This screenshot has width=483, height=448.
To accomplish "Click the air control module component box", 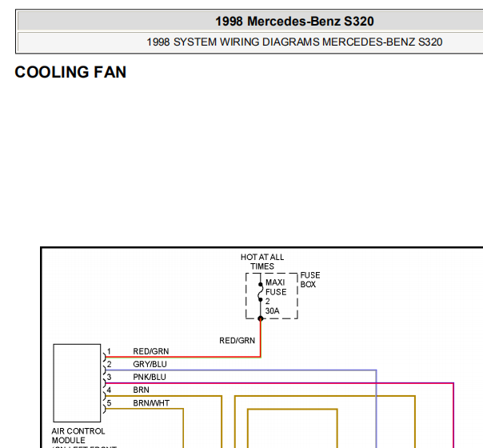I will pos(77,383).
